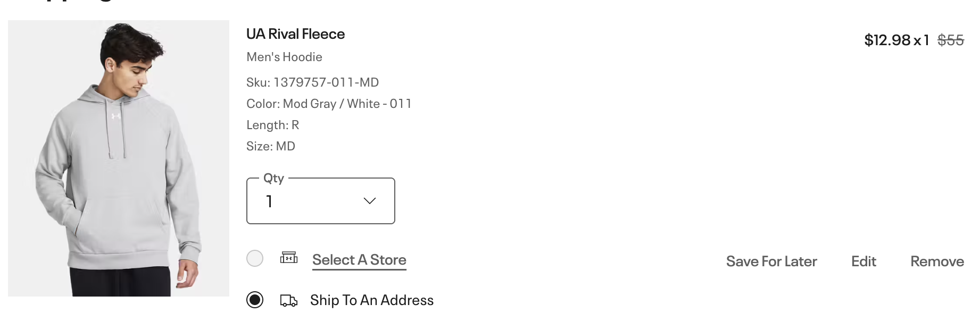Click "Edit" to modify the item
The height and width of the screenshot is (321, 980).
point(863,261)
